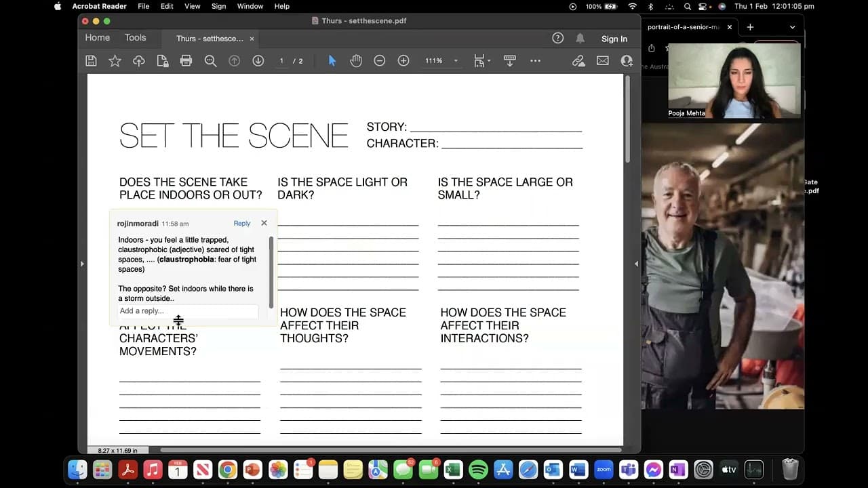Click the Wi-Fi icon in menu bar

[633, 6]
